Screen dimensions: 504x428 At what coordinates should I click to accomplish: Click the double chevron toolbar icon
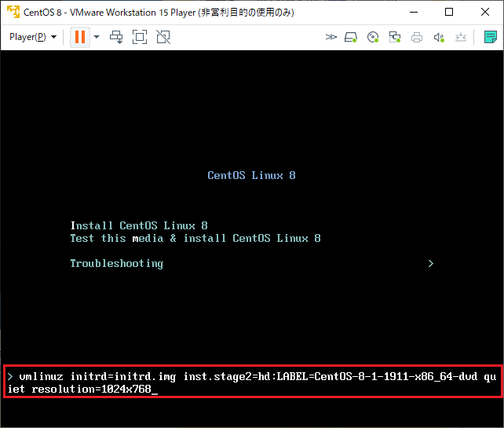331,37
